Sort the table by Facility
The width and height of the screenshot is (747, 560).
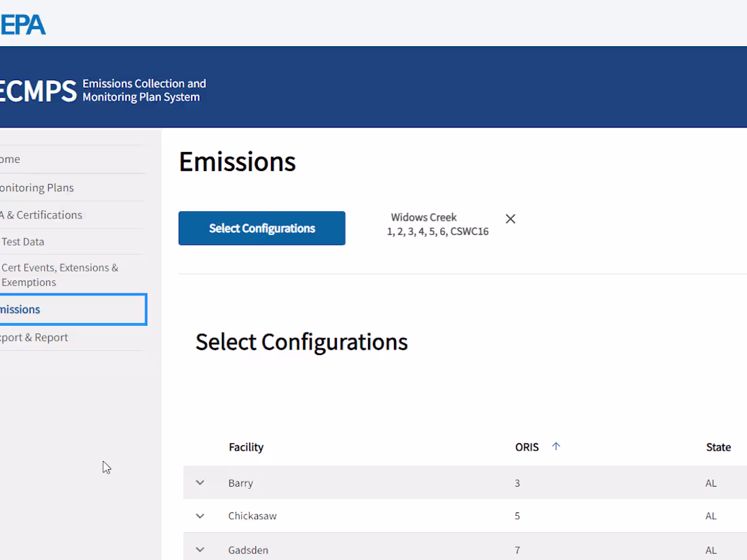pos(246,447)
